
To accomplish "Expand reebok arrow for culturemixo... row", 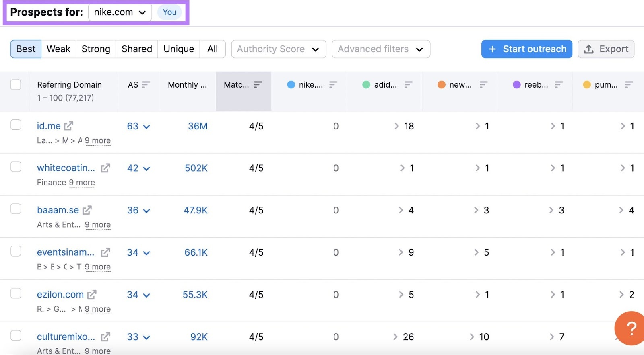I will pyautogui.click(x=552, y=337).
